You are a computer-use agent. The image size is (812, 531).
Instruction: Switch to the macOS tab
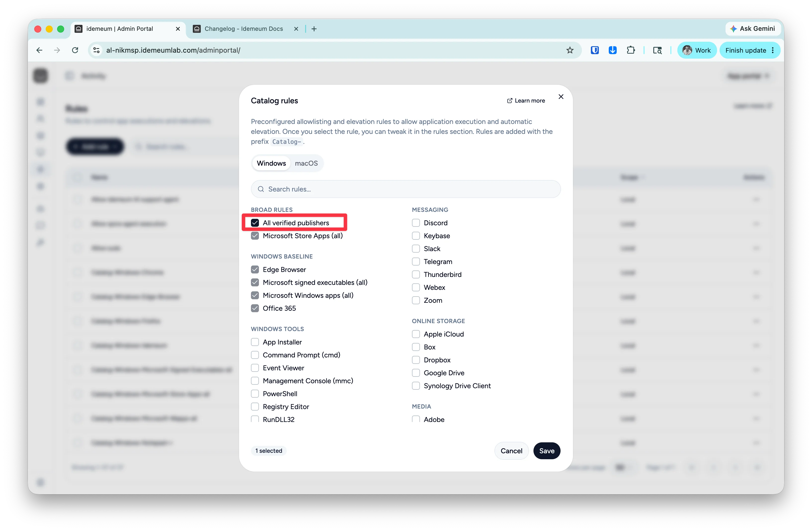pyautogui.click(x=306, y=163)
